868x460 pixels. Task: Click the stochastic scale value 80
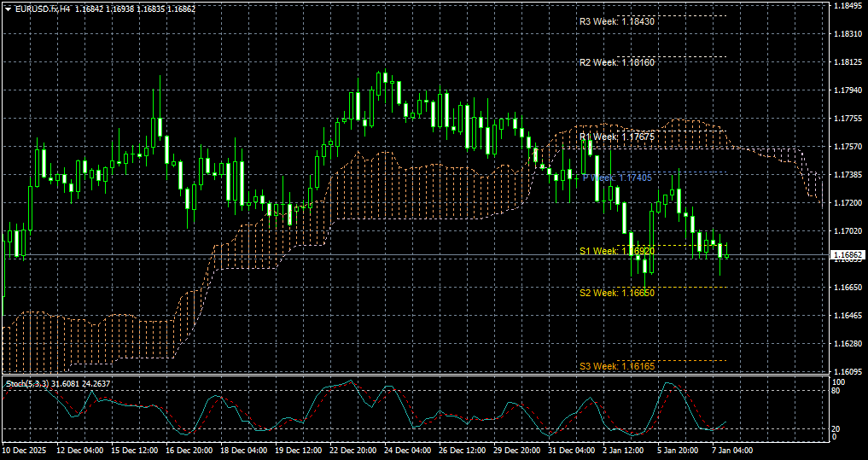click(x=837, y=391)
